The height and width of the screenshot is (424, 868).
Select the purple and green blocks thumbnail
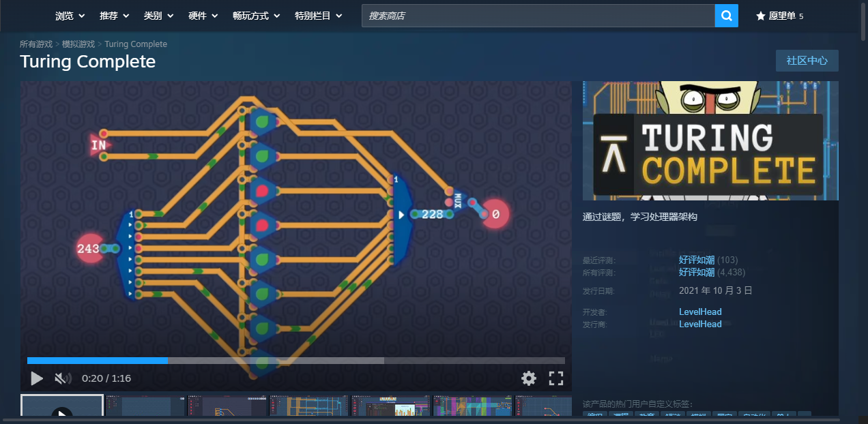coord(472,405)
